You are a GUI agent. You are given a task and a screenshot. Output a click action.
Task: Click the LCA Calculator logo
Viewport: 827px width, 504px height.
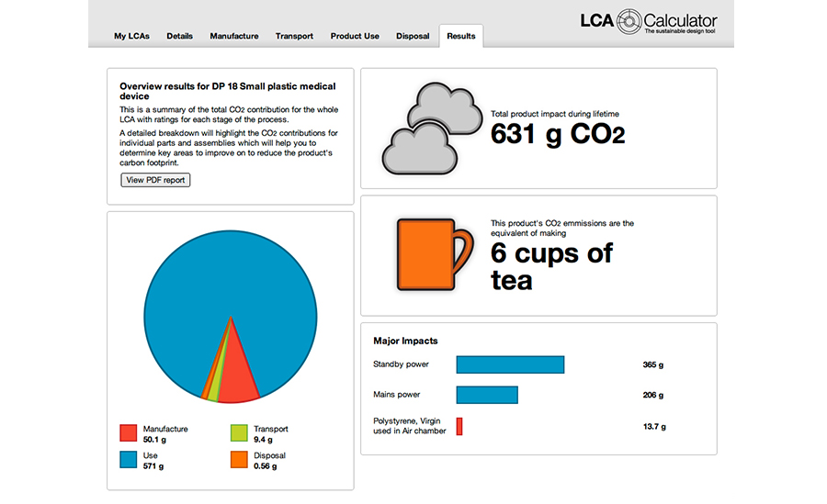[649, 21]
